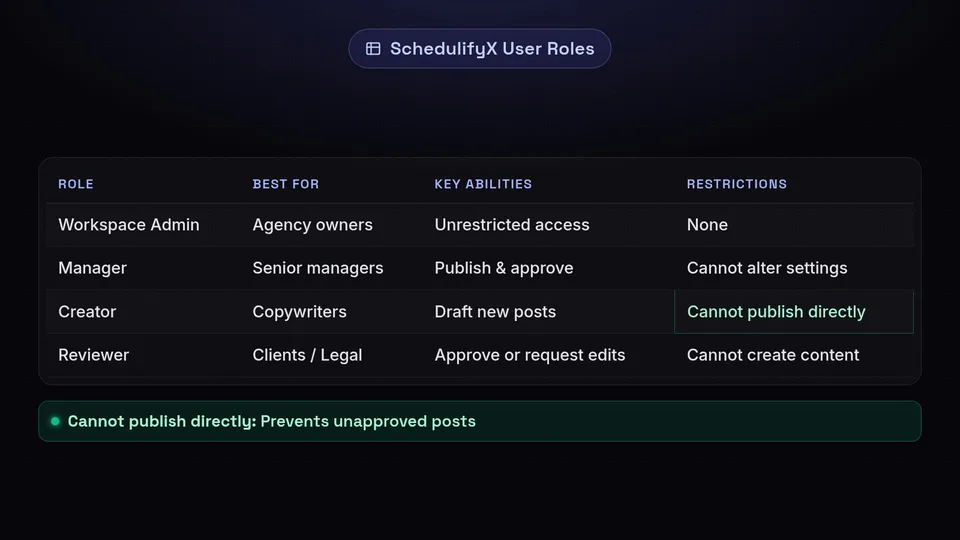Click the Draft new posts cell
This screenshot has width=960, height=540.
[495, 312]
